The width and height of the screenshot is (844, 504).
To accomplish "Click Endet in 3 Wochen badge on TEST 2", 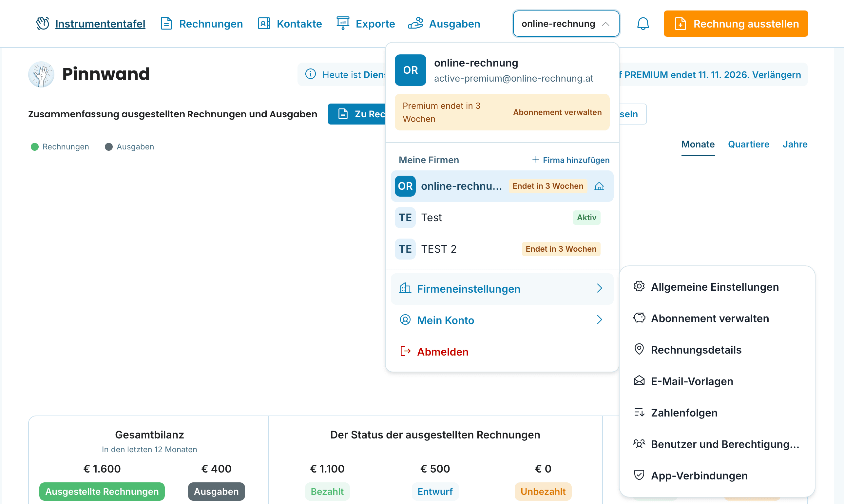I will coord(561,249).
